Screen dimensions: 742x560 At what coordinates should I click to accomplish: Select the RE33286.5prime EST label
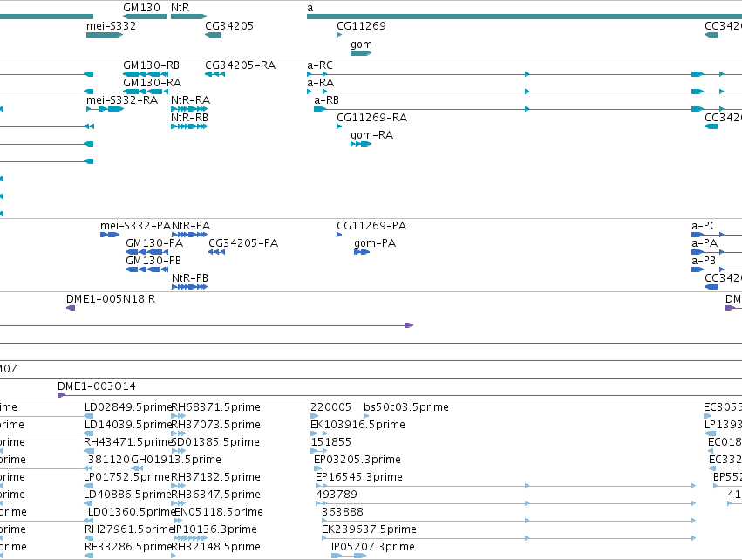click(x=128, y=546)
